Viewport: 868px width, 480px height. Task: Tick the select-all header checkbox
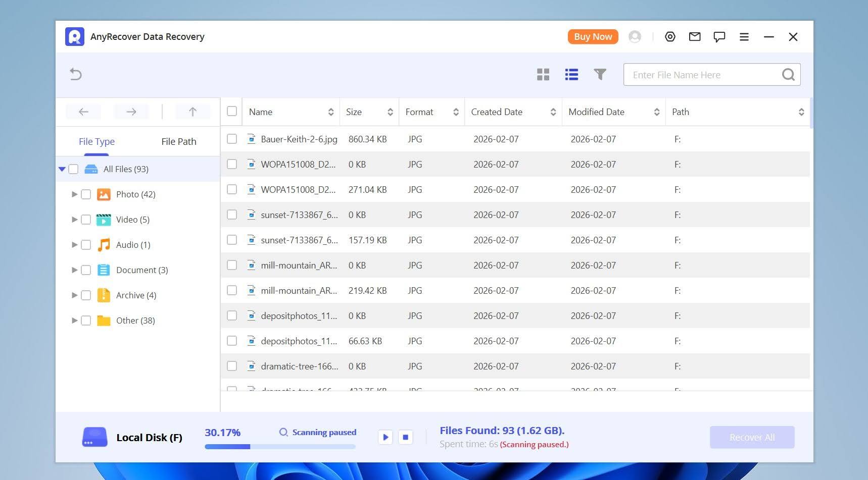click(232, 111)
